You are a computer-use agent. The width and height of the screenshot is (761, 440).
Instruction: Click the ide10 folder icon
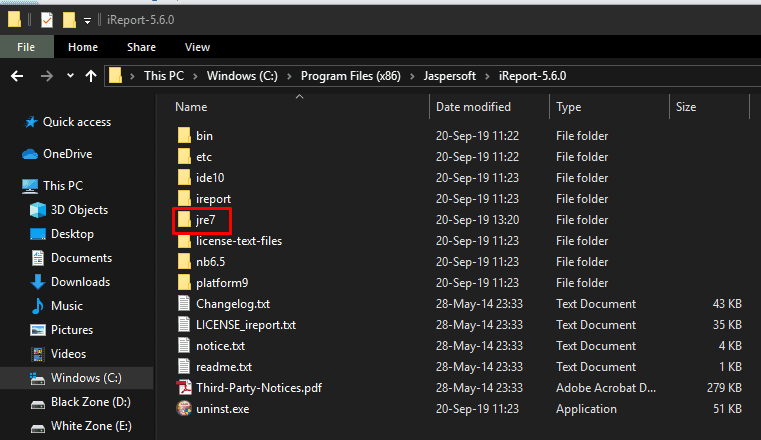pyautogui.click(x=184, y=178)
